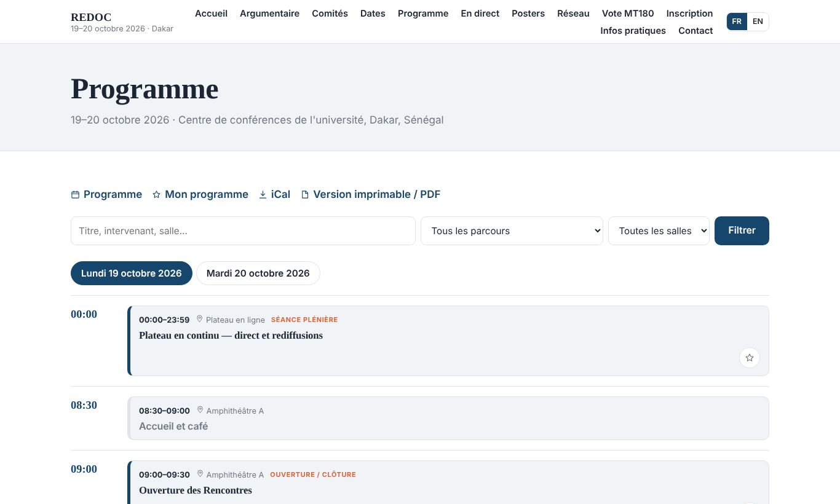This screenshot has width=840, height=504.
Task: Click the OUVERTURE / CLÔTURE tag
Action: [x=313, y=474]
